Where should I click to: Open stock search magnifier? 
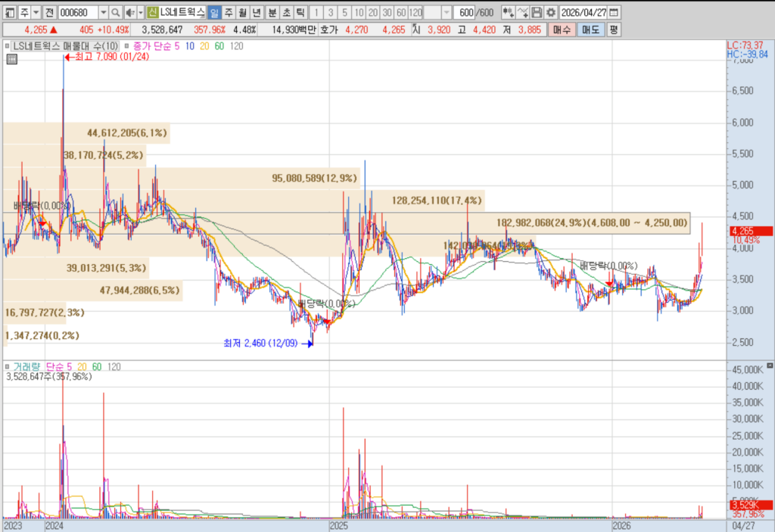(x=115, y=12)
